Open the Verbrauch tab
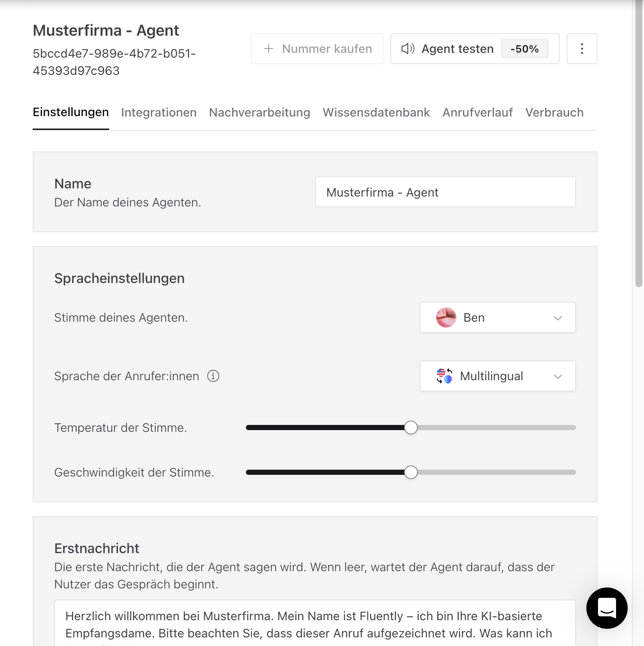Image resolution: width=644 pixels, height=646 pixels. coord(555,112)
